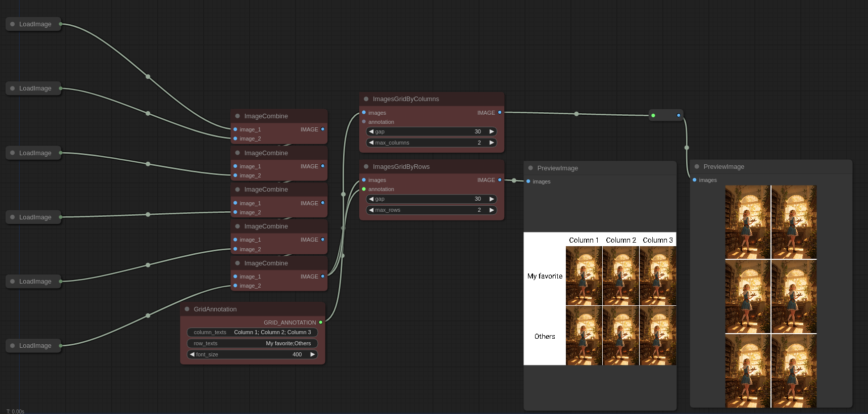
Task: Collapse the ImagesGridByRows node using its title dot
Action: (x=366, y=167)
